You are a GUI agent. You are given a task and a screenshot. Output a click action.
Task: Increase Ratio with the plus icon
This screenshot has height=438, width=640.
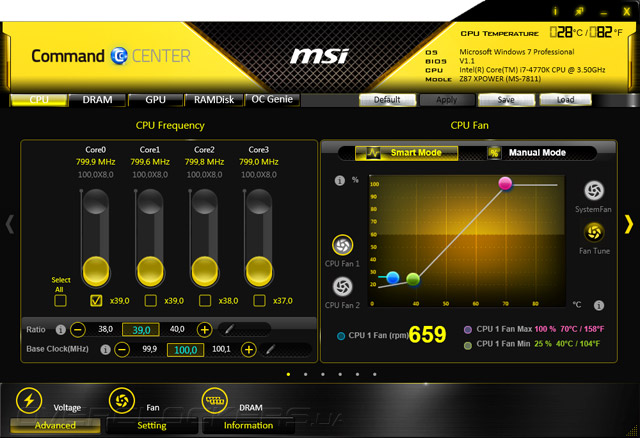pos(204,329)
